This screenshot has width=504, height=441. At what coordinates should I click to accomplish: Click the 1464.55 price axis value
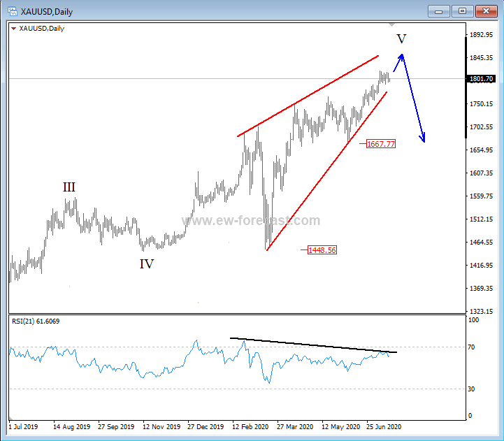coord(481,243)
